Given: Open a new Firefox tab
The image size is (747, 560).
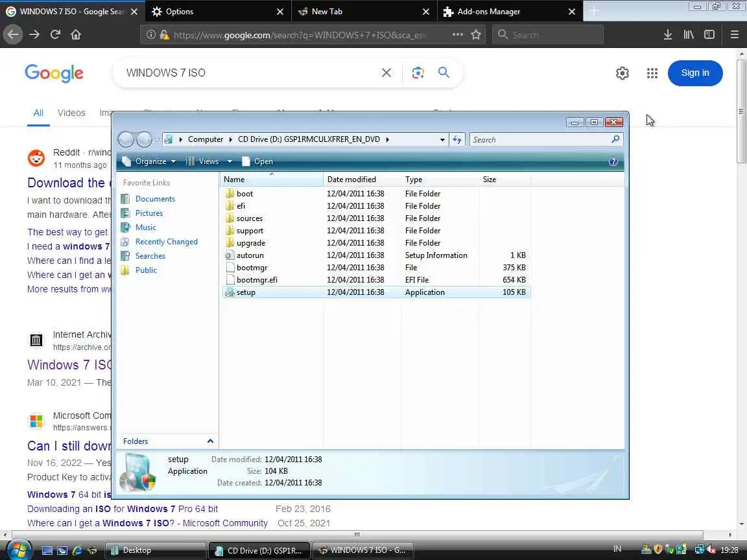Looking at the screenshot, I should (x=593, y=12).
